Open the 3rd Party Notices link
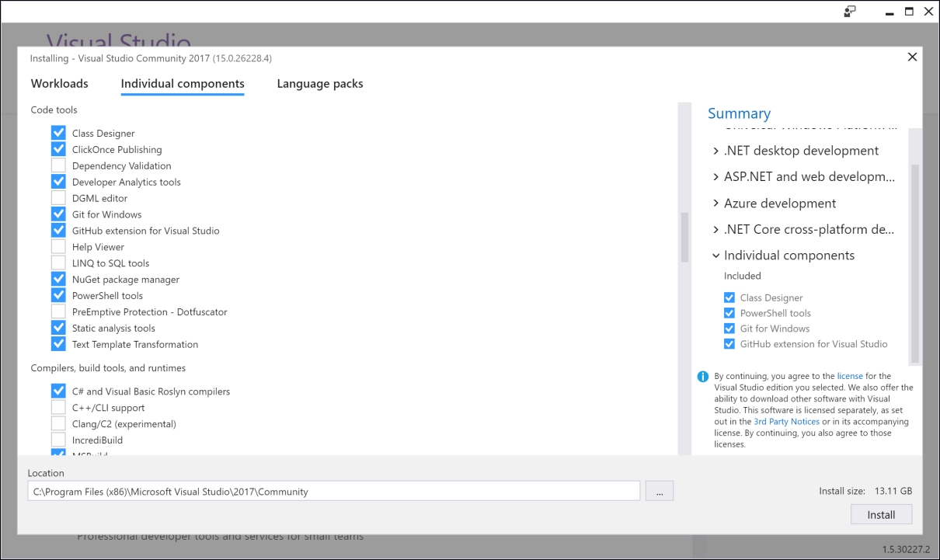 (x=786, y=422)
